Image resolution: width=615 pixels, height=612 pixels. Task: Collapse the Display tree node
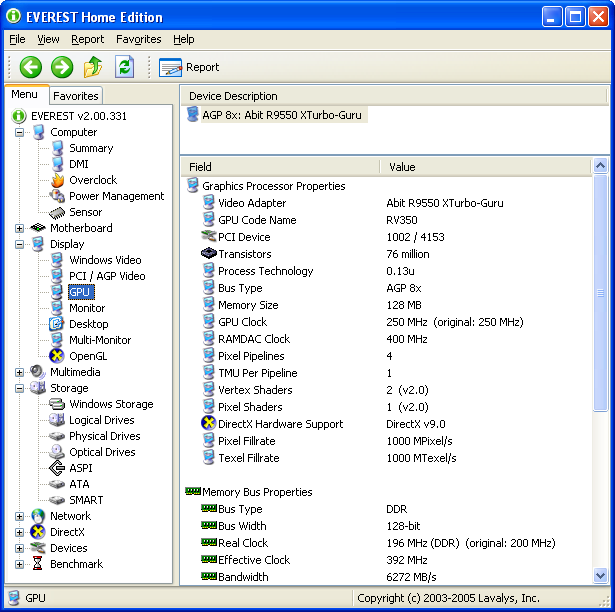[19, 244]
